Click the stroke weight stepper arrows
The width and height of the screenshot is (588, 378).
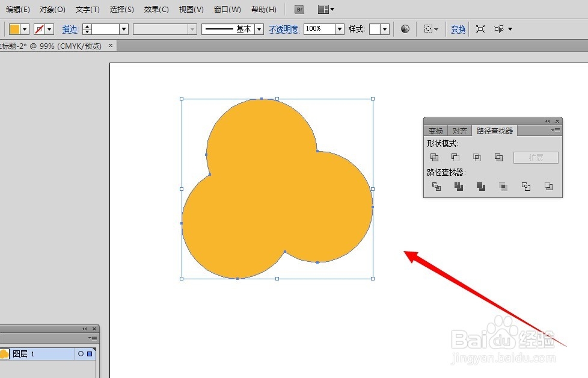87,29
